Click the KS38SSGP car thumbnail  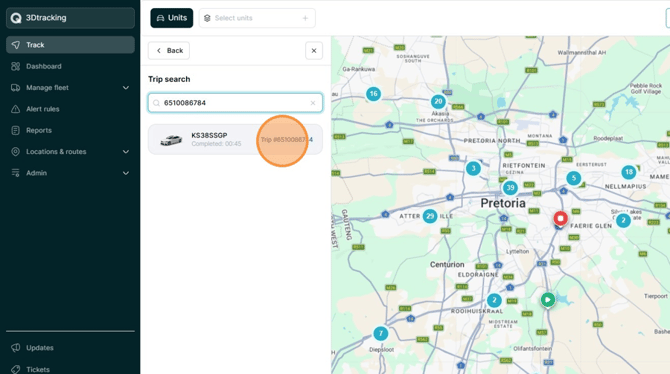171,140
